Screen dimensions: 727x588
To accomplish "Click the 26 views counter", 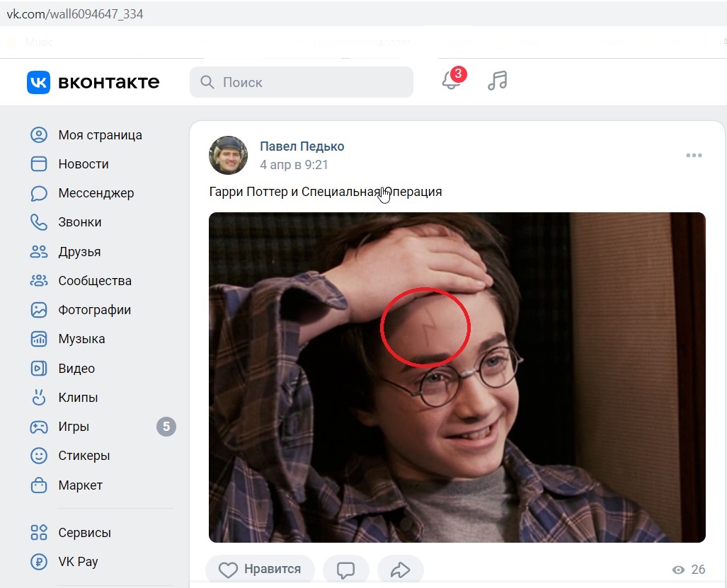I will point(689,570).
